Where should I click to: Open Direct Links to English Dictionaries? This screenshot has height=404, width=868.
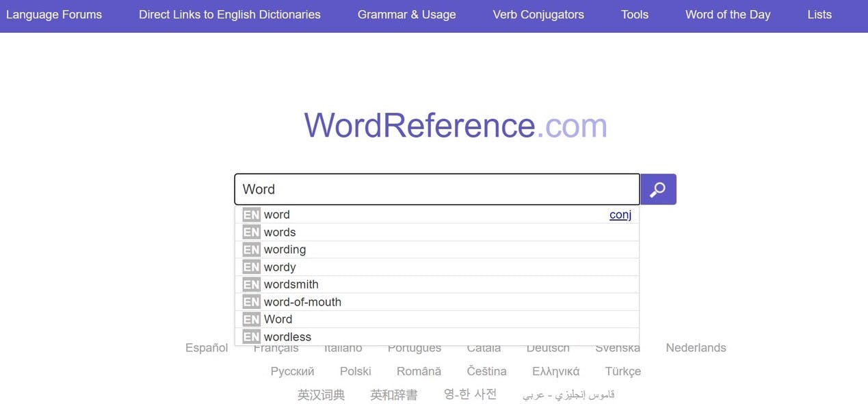[230, 14]
